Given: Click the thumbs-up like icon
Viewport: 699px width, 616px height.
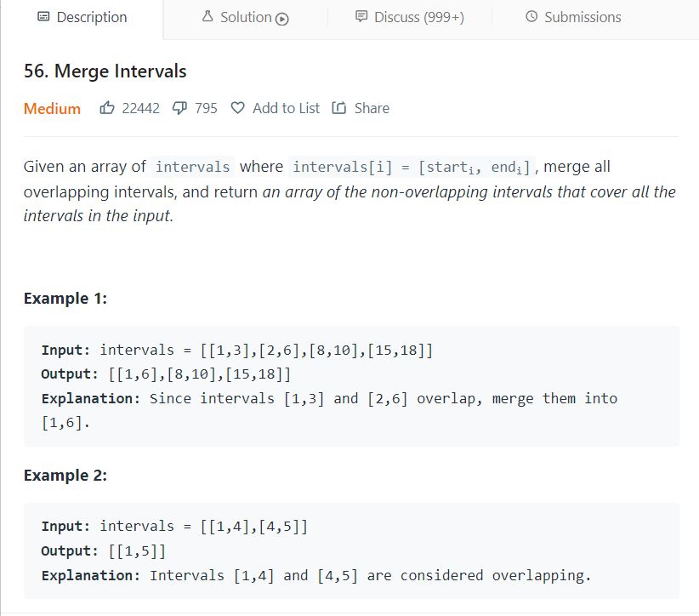Looking at the screenshot, I should (107, 108).
